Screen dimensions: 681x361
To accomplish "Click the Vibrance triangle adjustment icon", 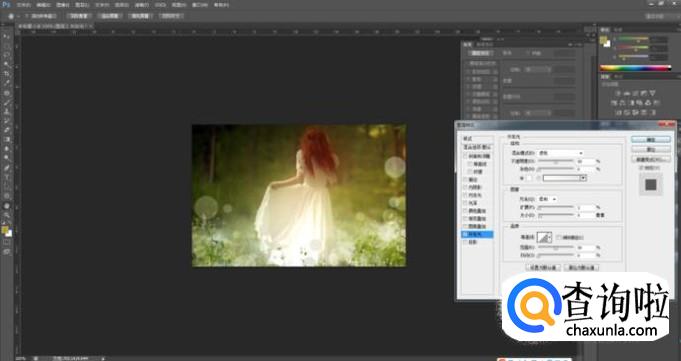I will 652,93.
